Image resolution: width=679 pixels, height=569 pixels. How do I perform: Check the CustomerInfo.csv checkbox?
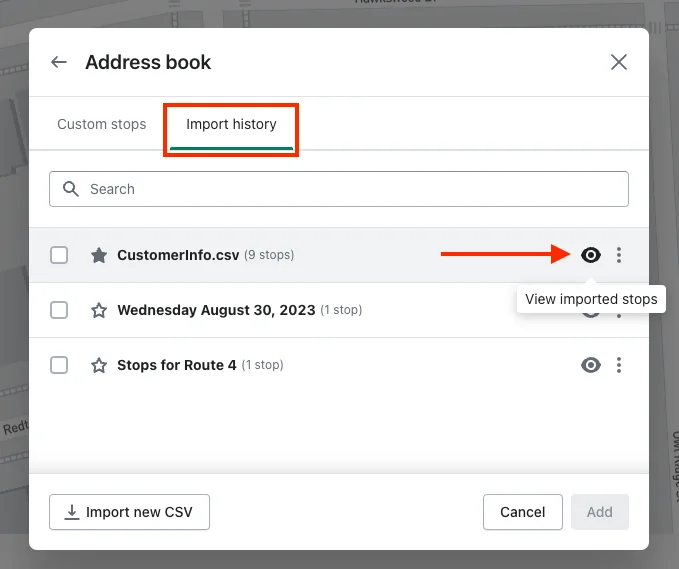point(59,255)
